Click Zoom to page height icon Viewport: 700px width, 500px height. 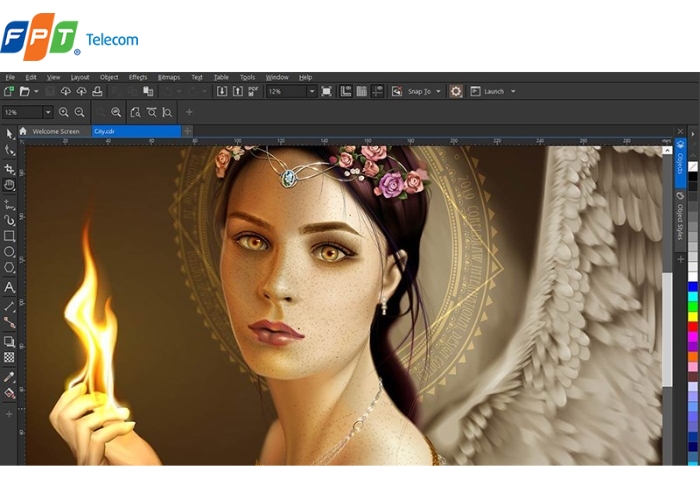click(167, 112)
